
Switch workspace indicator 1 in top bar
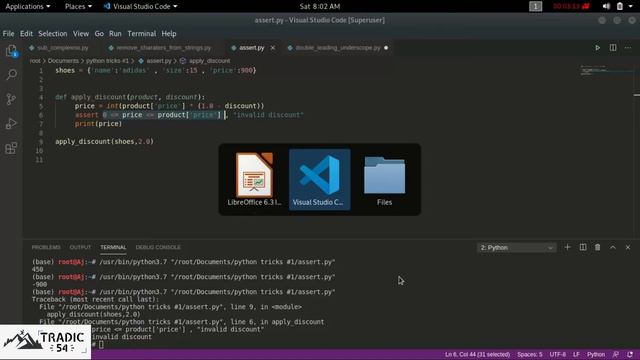(536, 6)
